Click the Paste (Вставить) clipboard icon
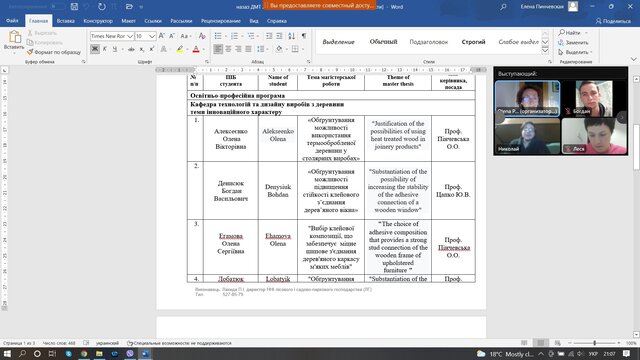The image size is (640, 360). coord(14,37)
